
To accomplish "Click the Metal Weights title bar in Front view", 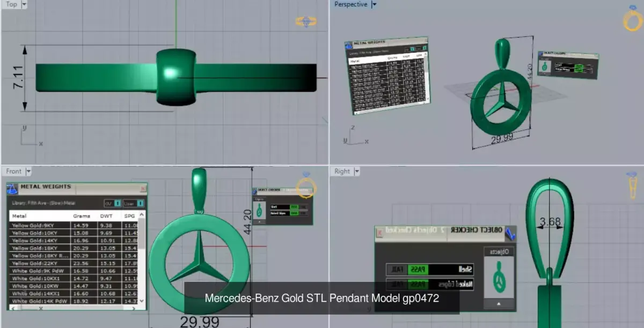I will click(77, 188).
